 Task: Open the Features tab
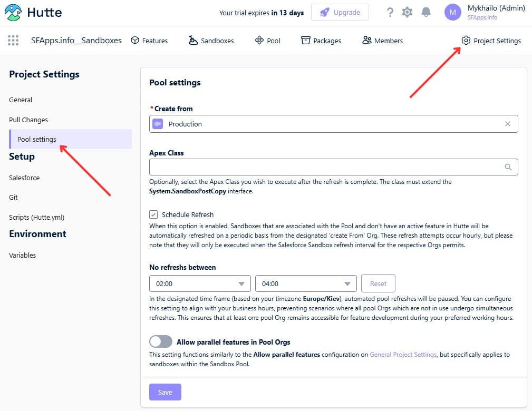[149, 41]
